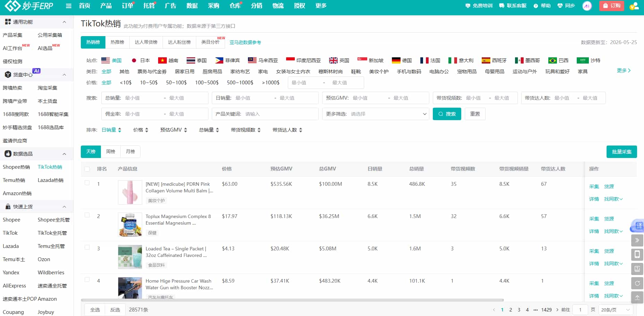Expand more categories with 更多 arrow

coord(624,70)
